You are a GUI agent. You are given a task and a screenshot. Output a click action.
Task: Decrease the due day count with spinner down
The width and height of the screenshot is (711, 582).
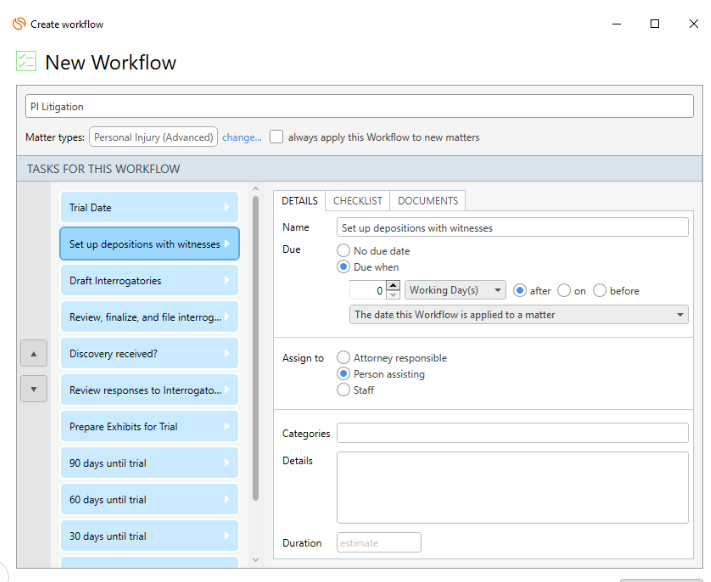[x=393, y=295]
